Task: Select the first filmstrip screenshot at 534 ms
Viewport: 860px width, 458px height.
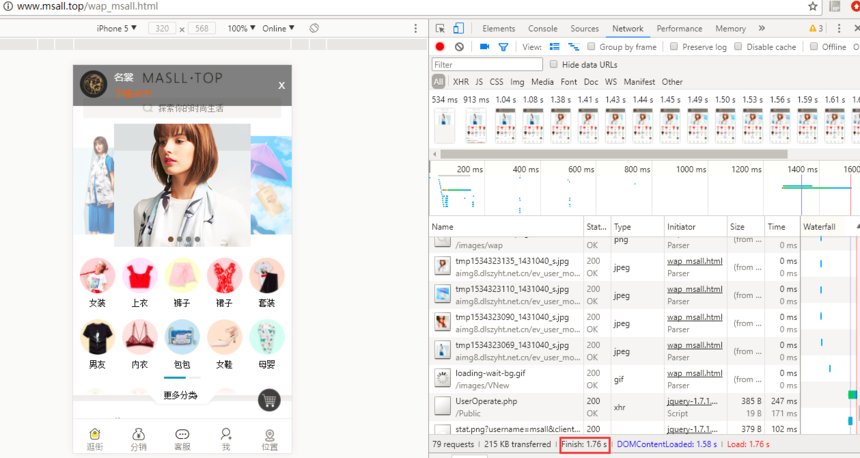Action: tap(445, 125)
